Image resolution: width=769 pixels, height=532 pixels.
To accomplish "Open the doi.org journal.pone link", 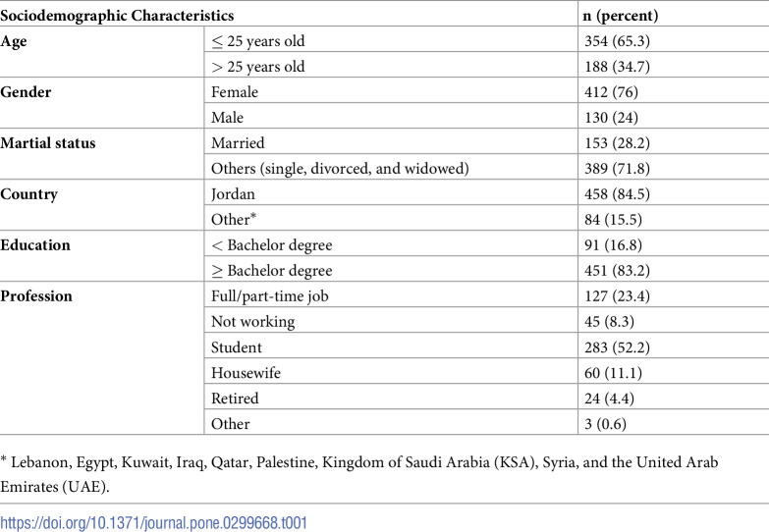I will (153, 523).
